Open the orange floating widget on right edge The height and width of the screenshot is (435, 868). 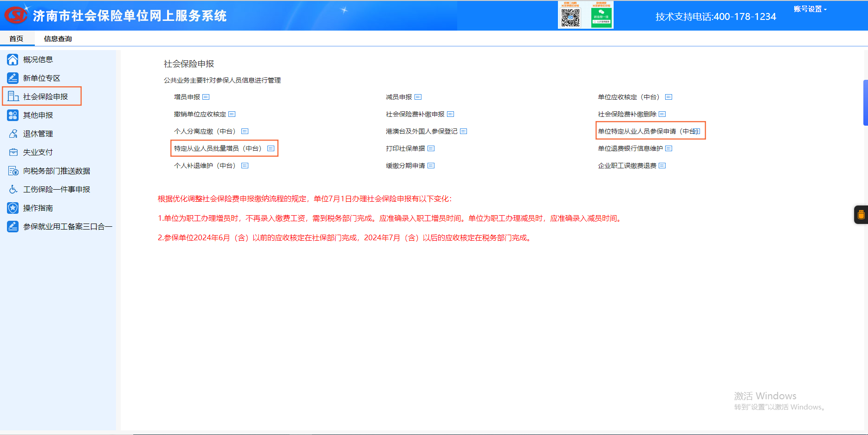point(862,214)
